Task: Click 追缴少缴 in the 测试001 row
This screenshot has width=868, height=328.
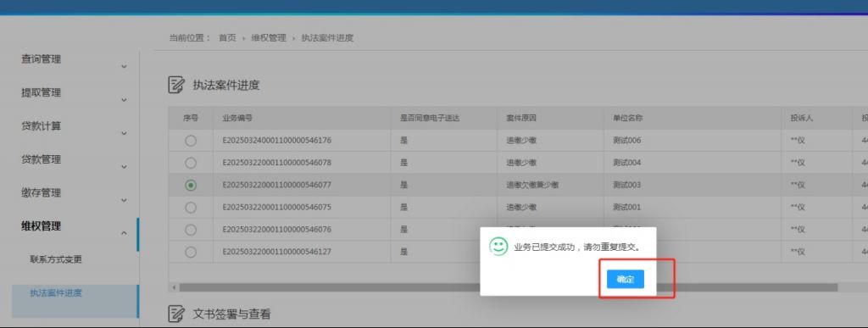Action: point(521,208)
